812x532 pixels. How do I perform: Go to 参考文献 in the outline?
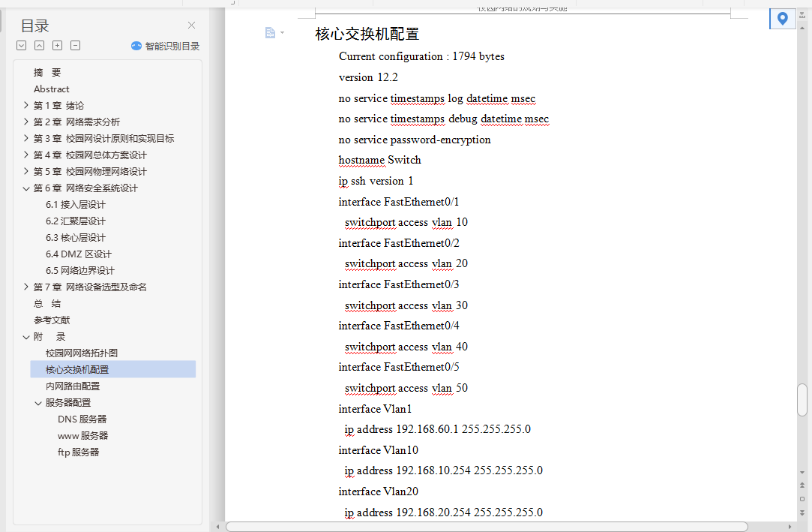pos(52,320)
